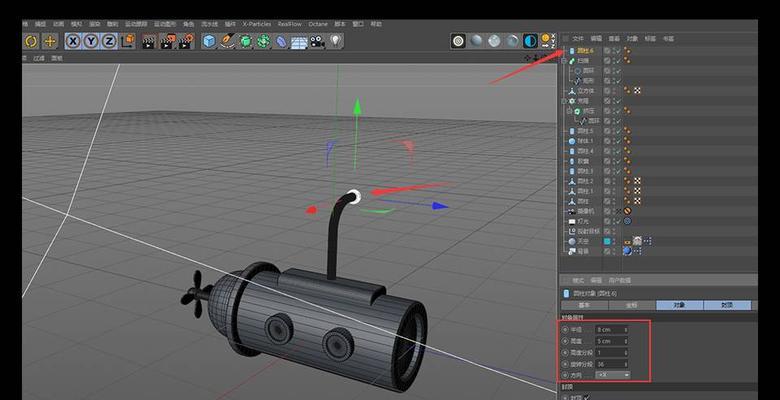Click the green subdivision surface generator icon
Screen dimensions: 780x400
click(x=245, y=41)
